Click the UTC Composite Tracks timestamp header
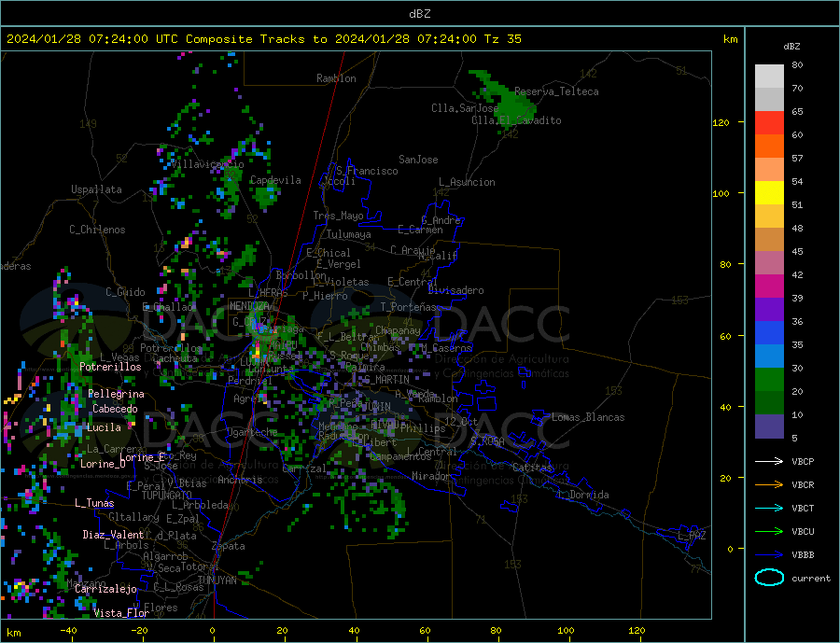 pyautogui.click(x=263, y=39)
